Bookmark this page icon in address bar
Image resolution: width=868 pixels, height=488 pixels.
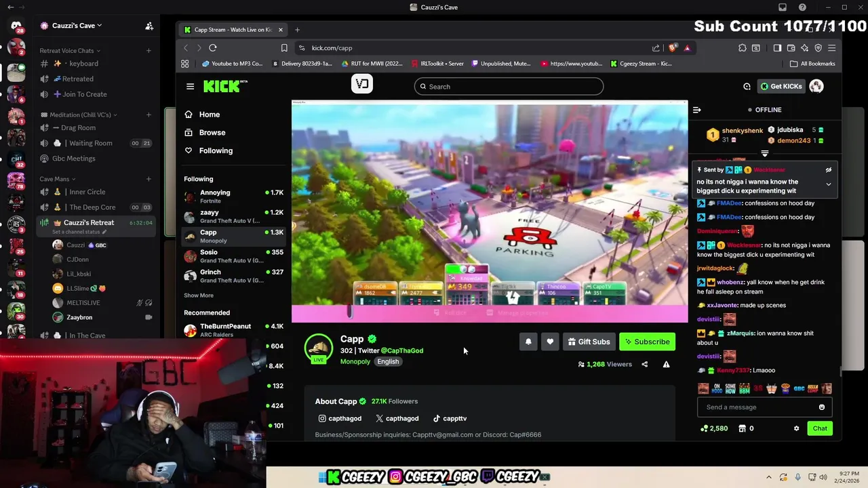[x=284, y=48]
